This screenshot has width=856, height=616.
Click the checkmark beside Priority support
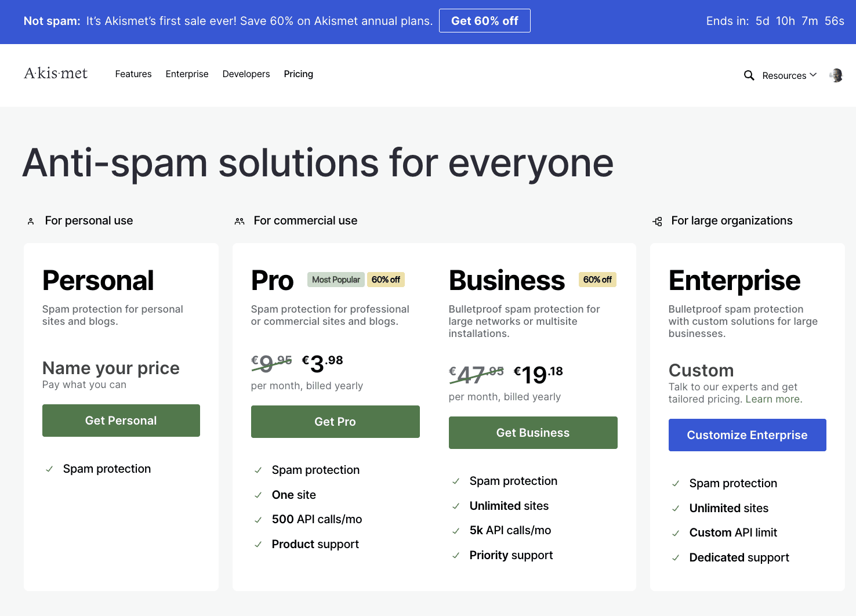pyautogui.click(x=456, y=556)
